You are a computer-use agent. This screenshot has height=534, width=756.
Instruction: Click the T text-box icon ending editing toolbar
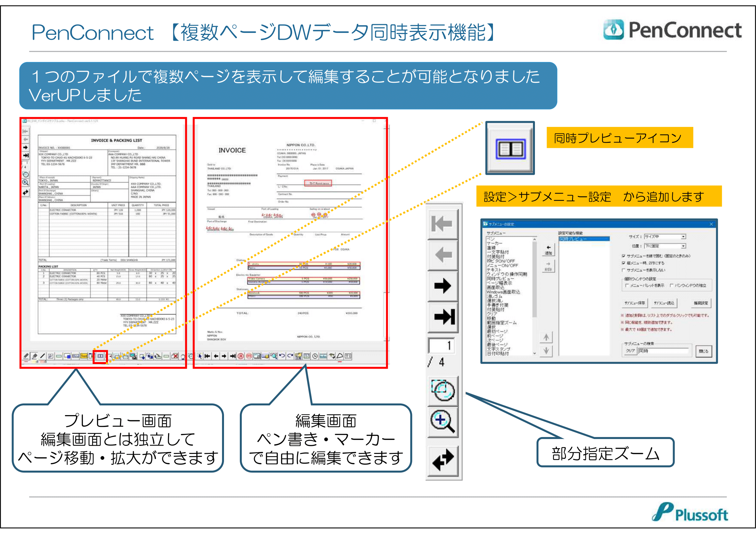pyautogui.click(x=348, y=356)
